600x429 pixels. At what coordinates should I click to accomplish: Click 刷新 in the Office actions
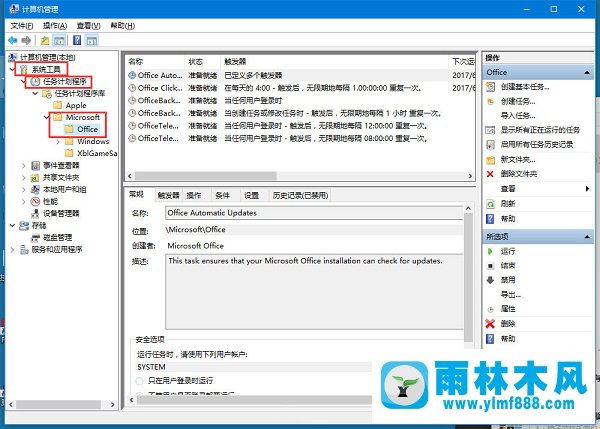coord(508,204)
